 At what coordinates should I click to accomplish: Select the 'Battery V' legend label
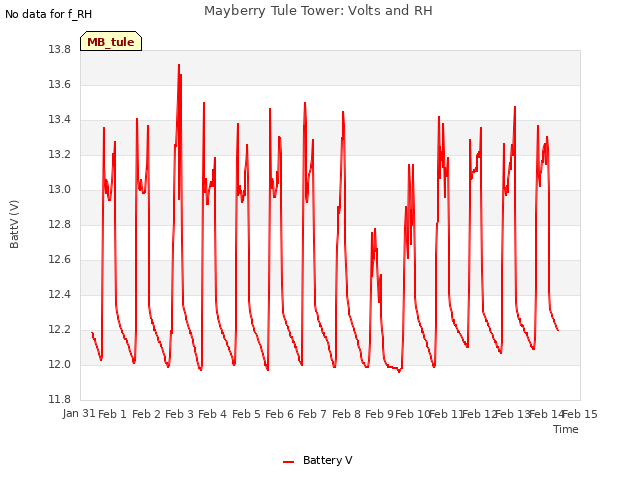pyautogui.click(x=327, y=460)
